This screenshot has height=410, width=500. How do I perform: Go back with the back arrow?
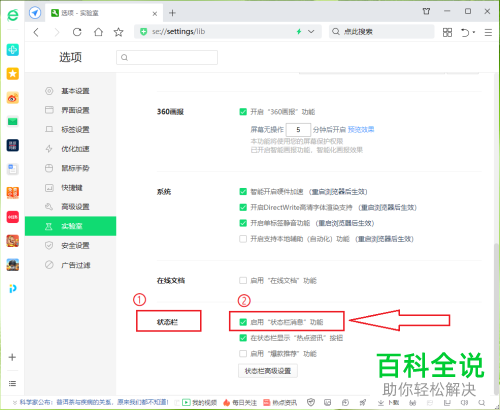(x=36, y=32)
